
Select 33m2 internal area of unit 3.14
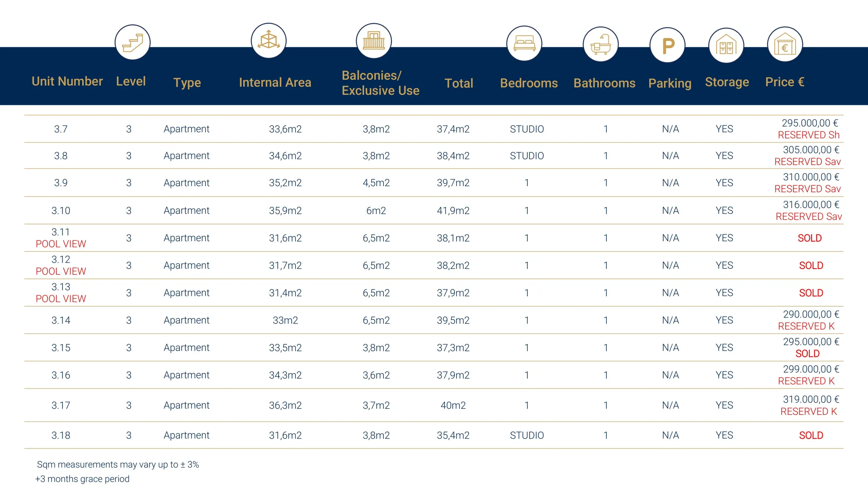coord(285,321)
